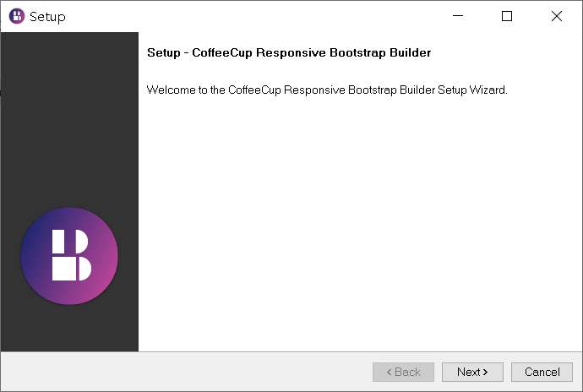Click the Bootstrap Builder logo in sidebar
Screen dimensions: 583x392
(69, 256)
